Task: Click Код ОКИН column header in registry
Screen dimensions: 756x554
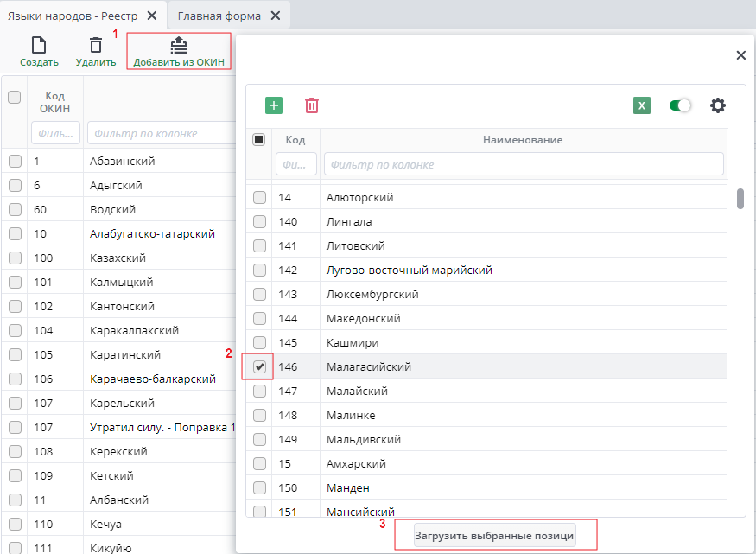Action: point(55,102)
